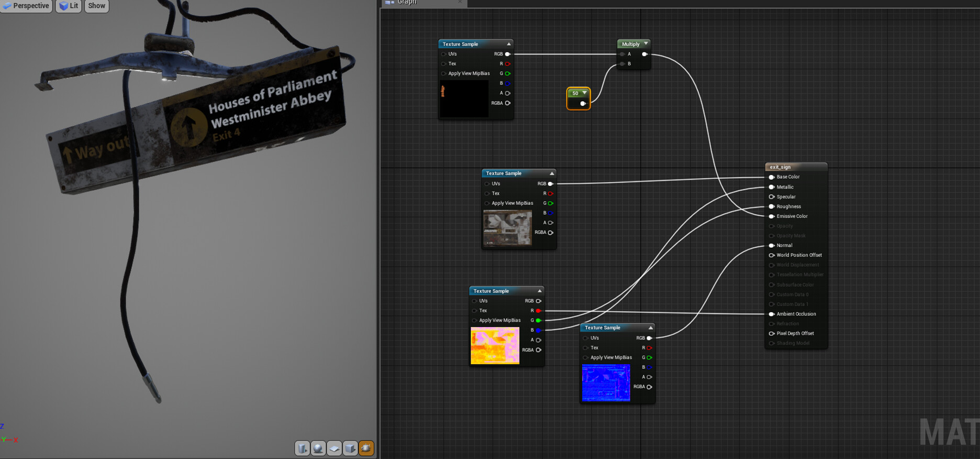This screenshot has height=459, width=980.
Task: Click the UVs input pin of black-preview Texture Sample
Action: [444, 54]
